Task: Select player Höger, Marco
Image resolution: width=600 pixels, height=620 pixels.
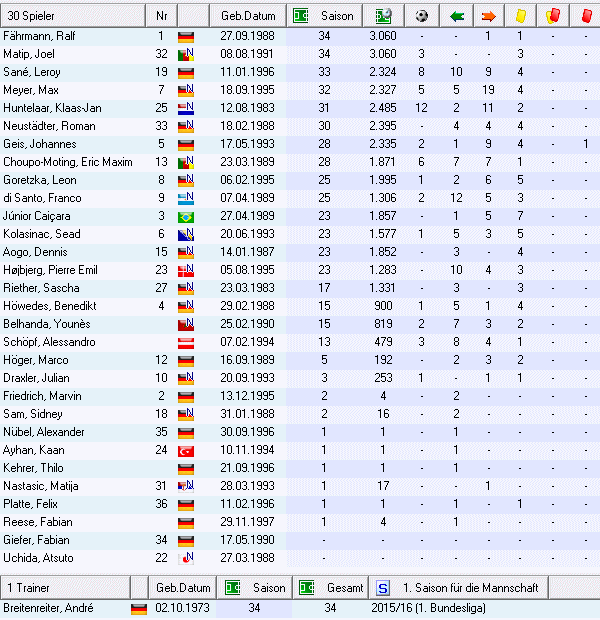Action: tap(36, 360)
